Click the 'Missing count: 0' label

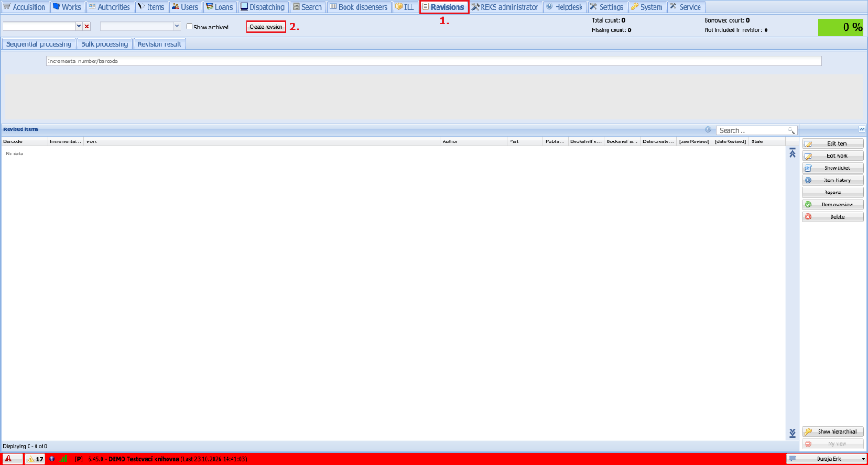click(611, 29)
